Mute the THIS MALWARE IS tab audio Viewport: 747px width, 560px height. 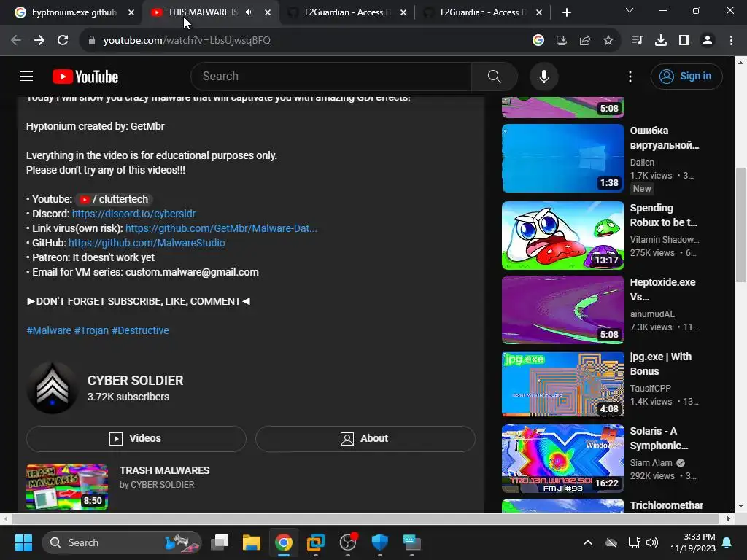(x=249, y=12)
